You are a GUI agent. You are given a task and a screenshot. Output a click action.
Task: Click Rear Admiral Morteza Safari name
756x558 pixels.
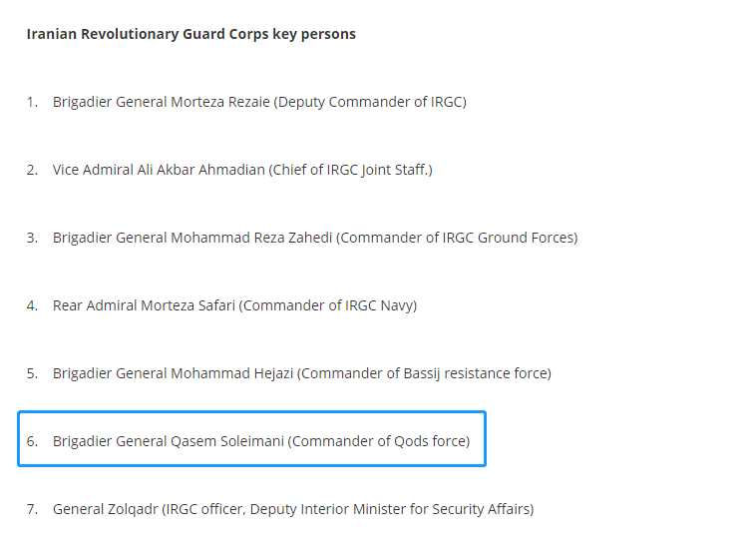pyautogui.click(x=144, y=305)
